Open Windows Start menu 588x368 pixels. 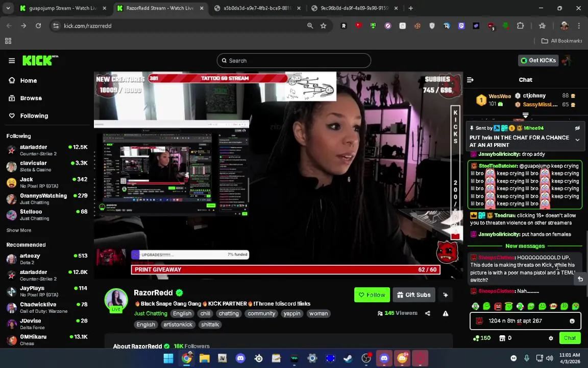[x=168, y=358]
